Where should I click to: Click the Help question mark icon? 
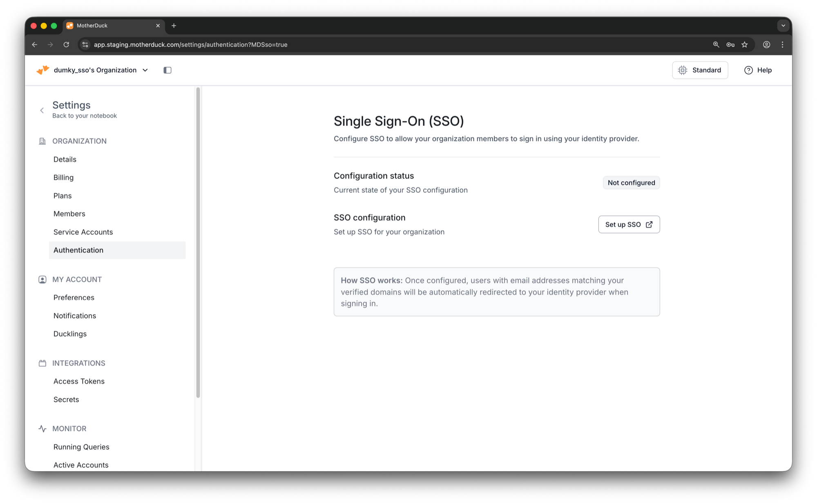click(748, 70)
